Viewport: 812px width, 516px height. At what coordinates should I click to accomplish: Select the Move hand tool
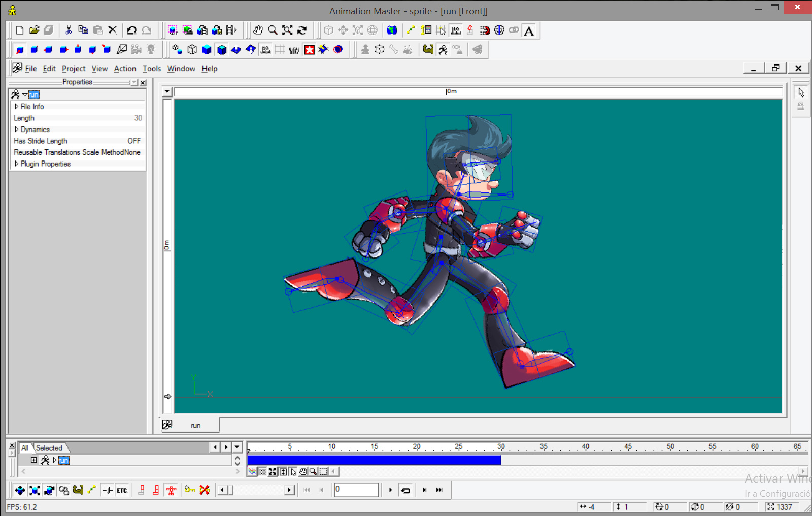pyautogui.click(x=258, y=30)
